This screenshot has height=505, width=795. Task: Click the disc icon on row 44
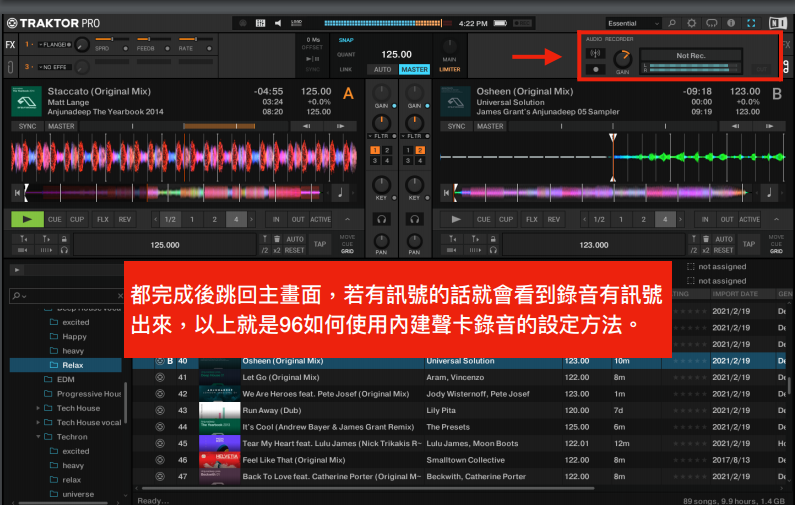tap(160, 427)
